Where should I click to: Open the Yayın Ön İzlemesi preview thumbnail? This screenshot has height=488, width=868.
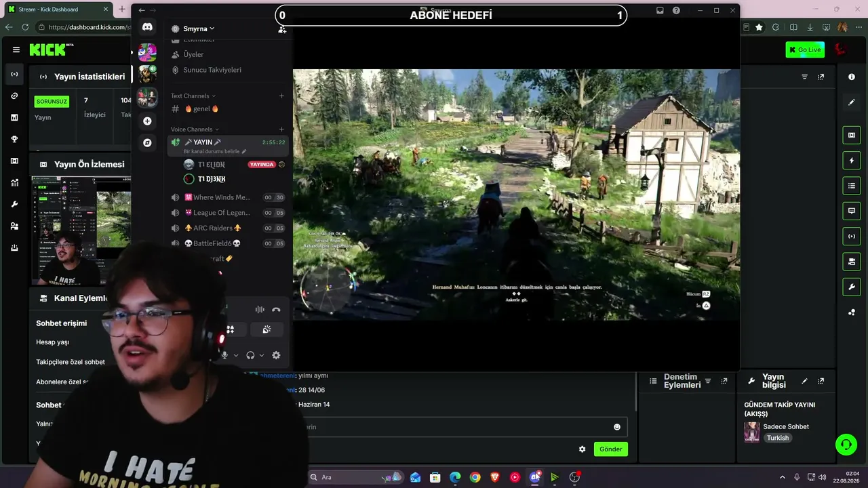point(81,230)
